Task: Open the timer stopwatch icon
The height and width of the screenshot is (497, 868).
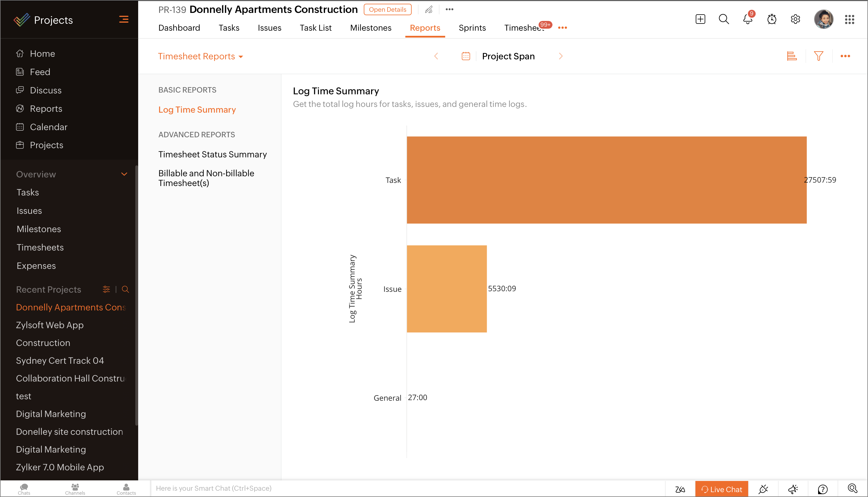Action: point(771,19)
